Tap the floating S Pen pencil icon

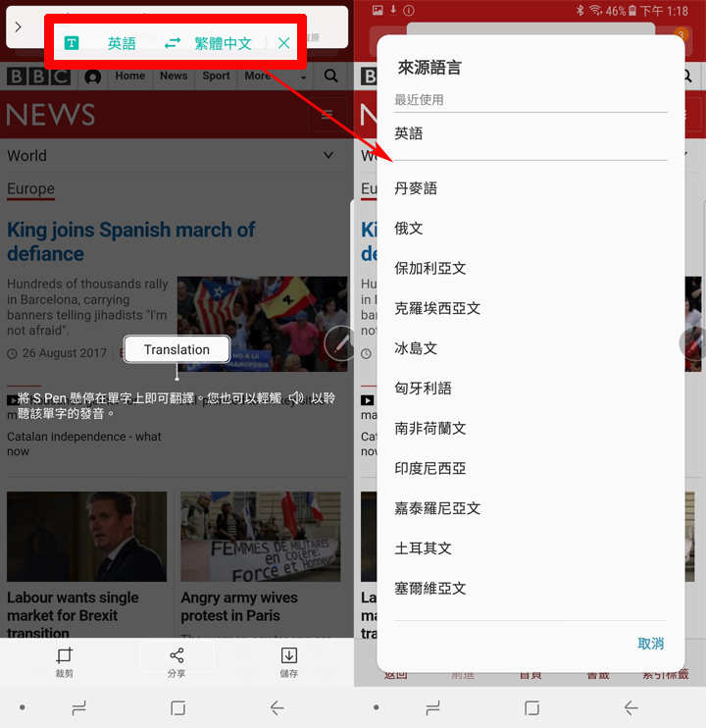(339, 343)
